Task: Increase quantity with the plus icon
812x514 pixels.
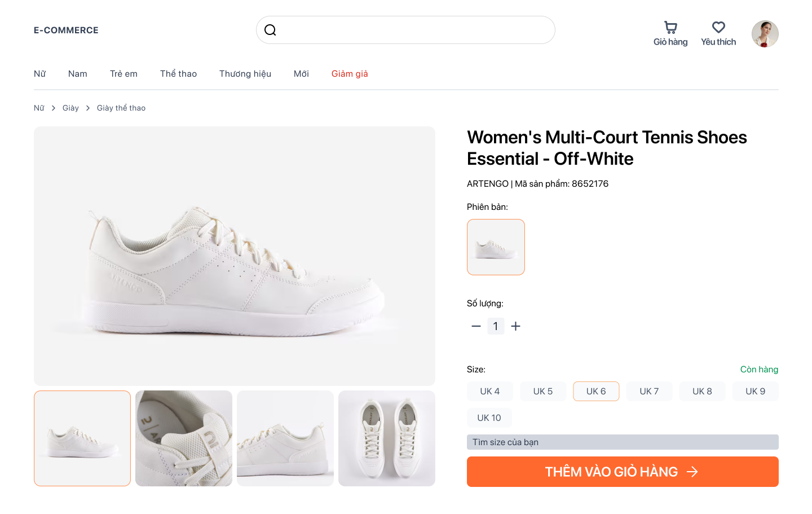Action: click(515, 326)
